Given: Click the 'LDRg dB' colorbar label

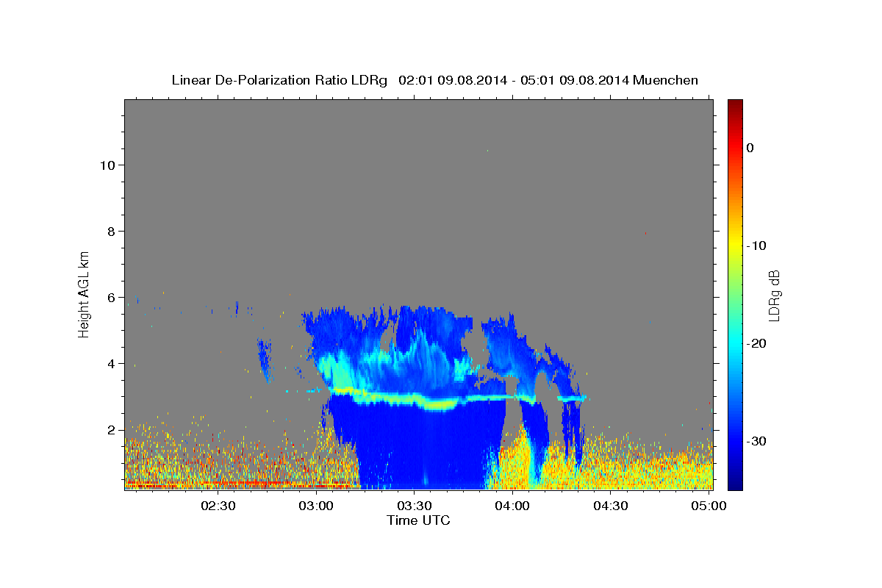Looking at the screenshot, I should tap(774, 295).
